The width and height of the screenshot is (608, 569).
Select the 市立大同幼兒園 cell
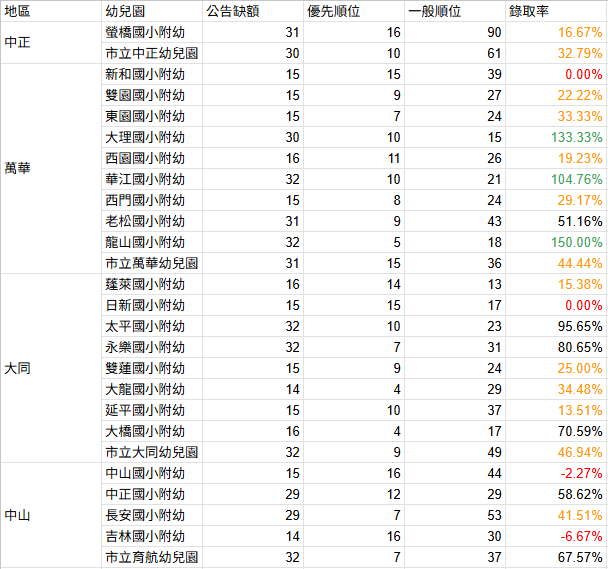(x=152, y=452)
